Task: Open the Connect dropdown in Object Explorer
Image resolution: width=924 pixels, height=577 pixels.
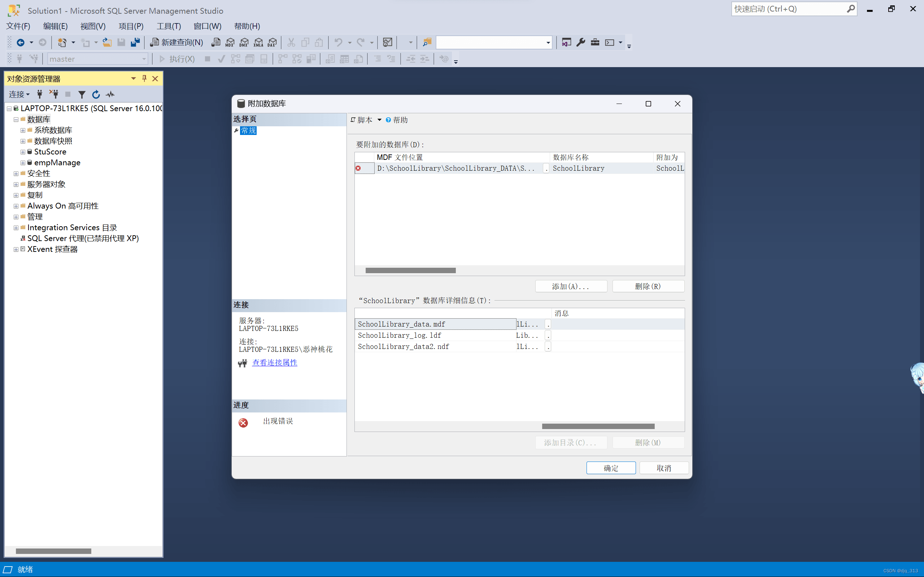Action: point(19,94)
